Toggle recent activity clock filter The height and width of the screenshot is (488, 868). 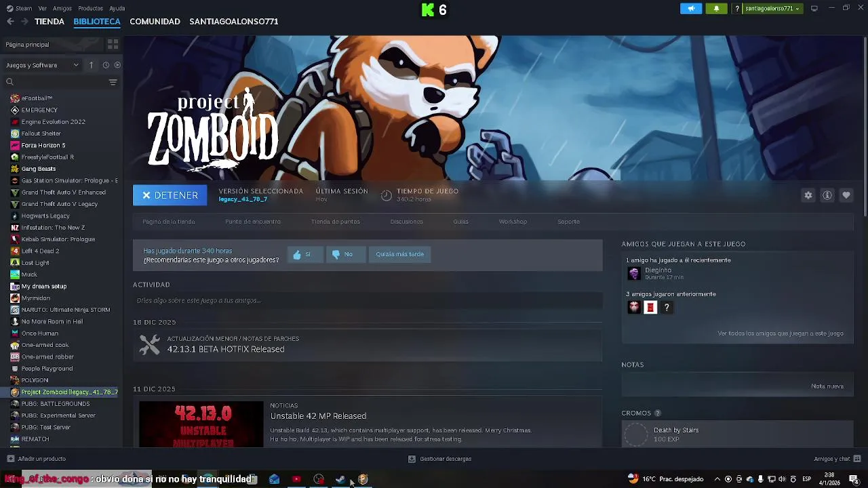click(106, 65)
